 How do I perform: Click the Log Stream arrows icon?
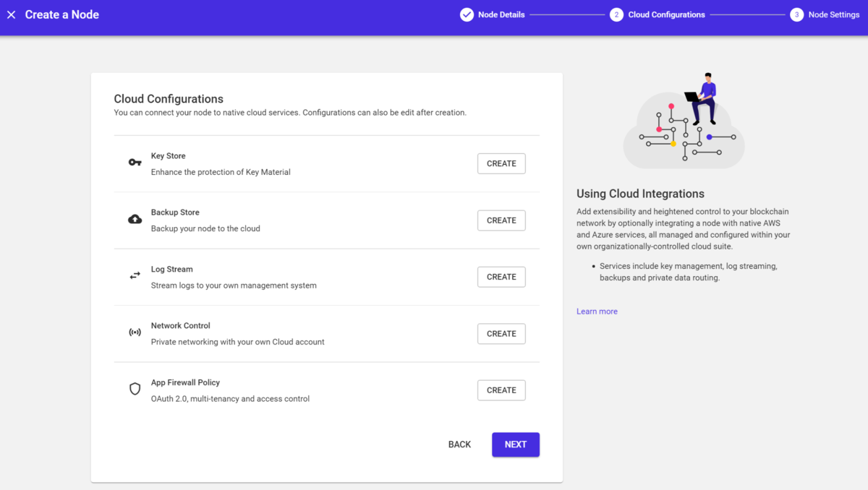[x=135, y=275]
